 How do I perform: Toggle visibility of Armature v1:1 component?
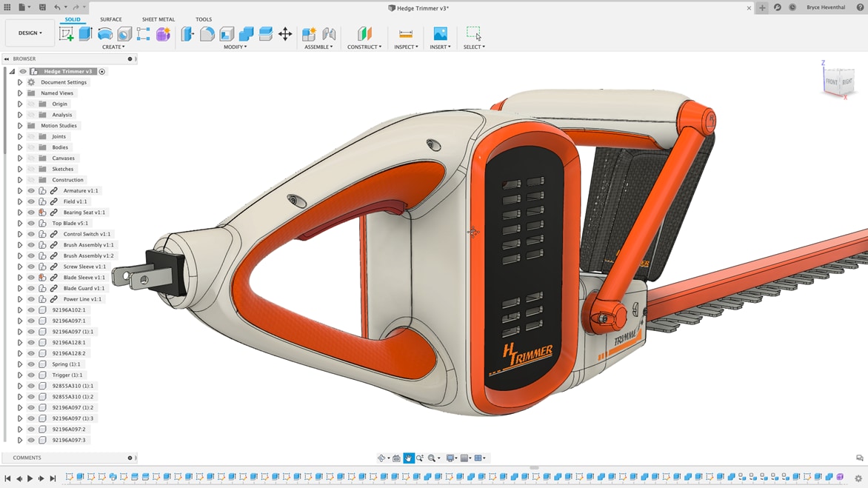pos(30,190)
